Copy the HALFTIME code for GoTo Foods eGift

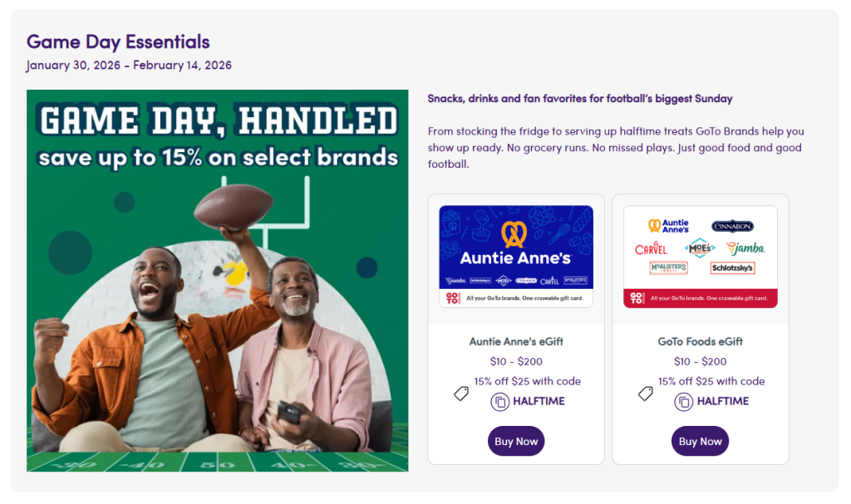[x=683, y=402]
